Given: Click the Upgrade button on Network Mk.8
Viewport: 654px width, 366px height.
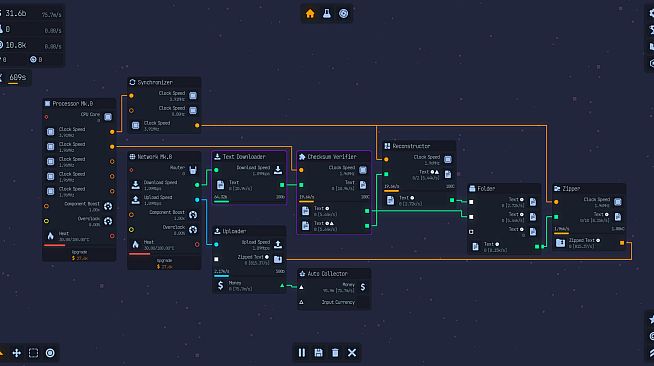Looking at the screenshot, I should [x=164, y=263].
